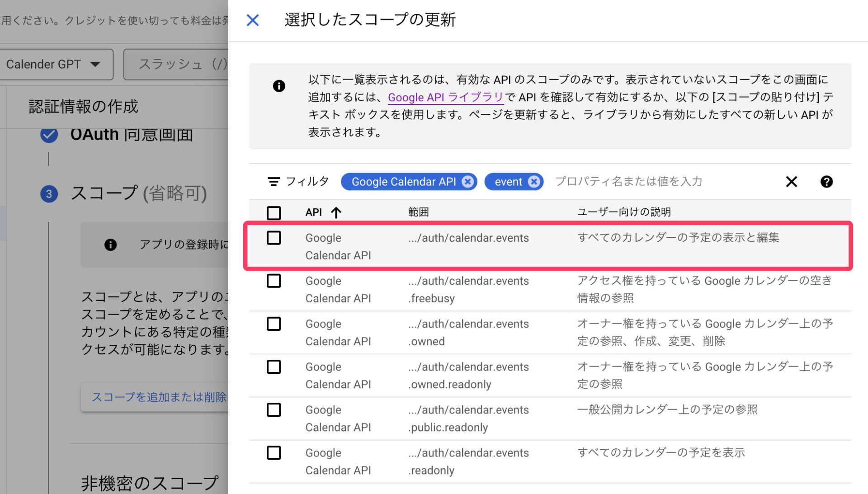
Task: Open the filter help question mark icon
Action: [x=826, y=182]
